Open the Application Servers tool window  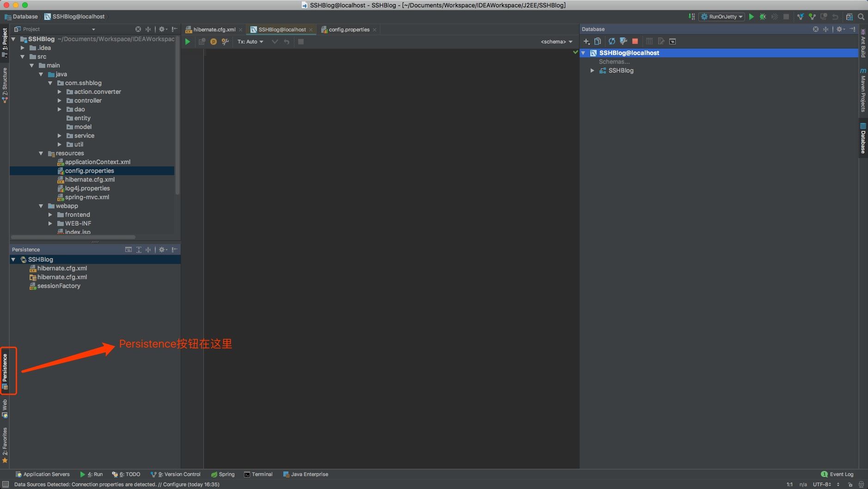pos(43,474)
